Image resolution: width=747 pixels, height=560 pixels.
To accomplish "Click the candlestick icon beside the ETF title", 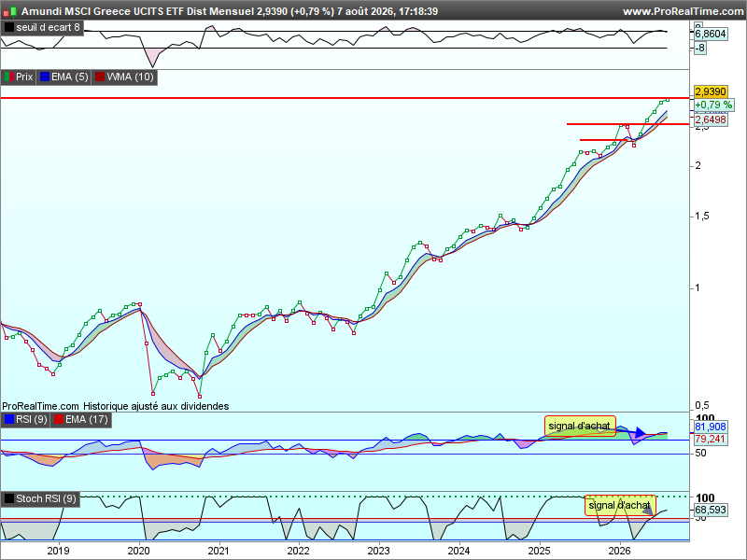I will click(x=10, y=10).
